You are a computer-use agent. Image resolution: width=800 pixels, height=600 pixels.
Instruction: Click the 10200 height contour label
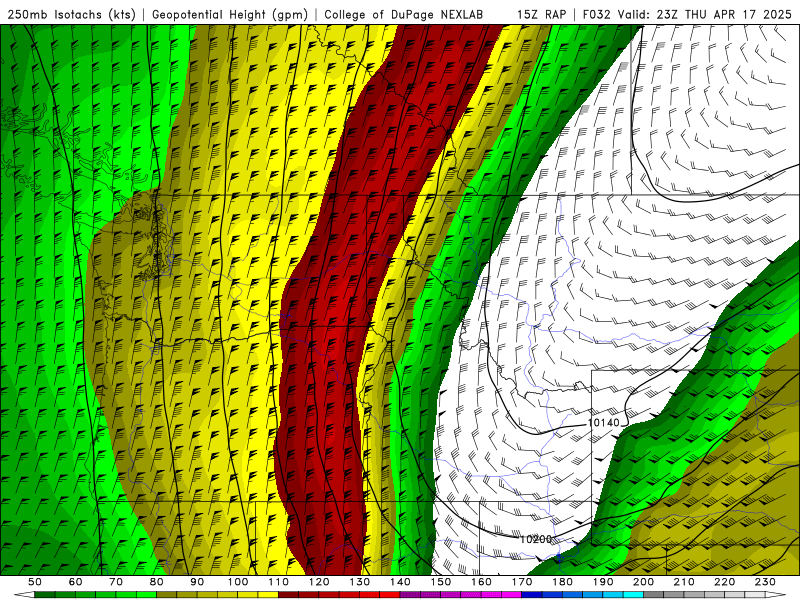pyautogui.click(x=536, y=539)
